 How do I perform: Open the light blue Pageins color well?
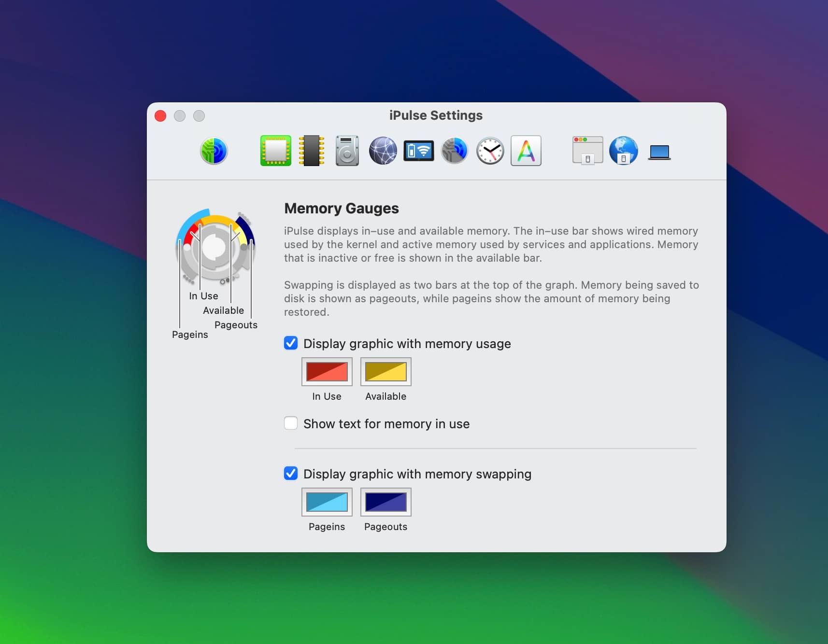point(327,502)
